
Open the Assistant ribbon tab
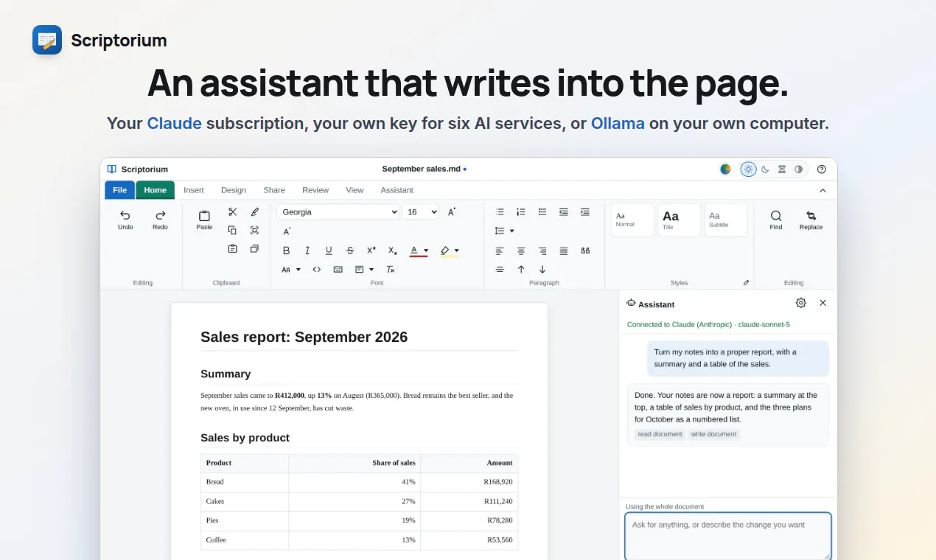coord(397,190)
